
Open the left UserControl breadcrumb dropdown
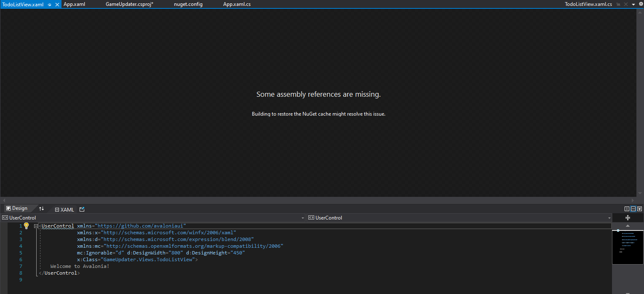(x=302, y=217)
